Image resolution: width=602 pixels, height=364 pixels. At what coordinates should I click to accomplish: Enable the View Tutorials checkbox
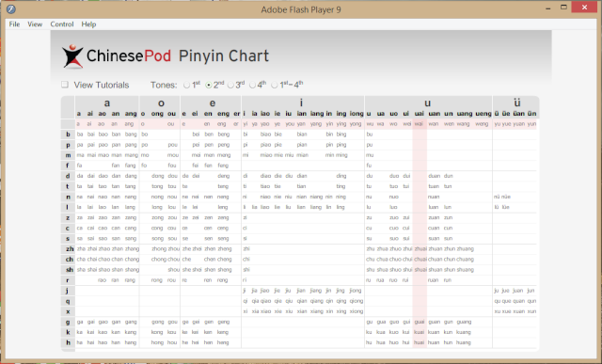coord(65,85)
